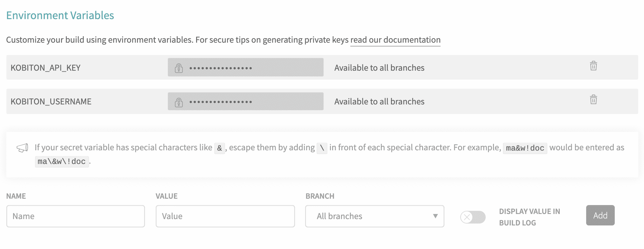Delete the KOBITON_API_KEY variable with trash icon
644x249 pixels.
593,66
